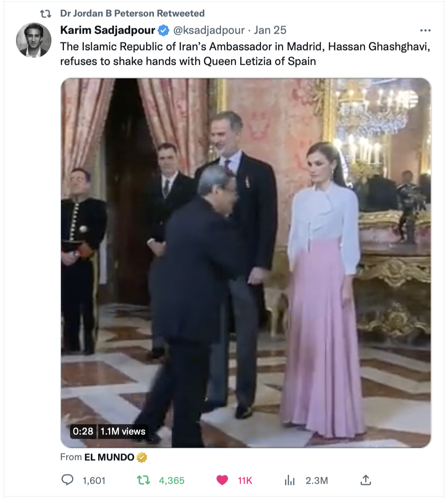Open tweet analytics bar chart icon
448x498 pixels.
tap(289, 480)
